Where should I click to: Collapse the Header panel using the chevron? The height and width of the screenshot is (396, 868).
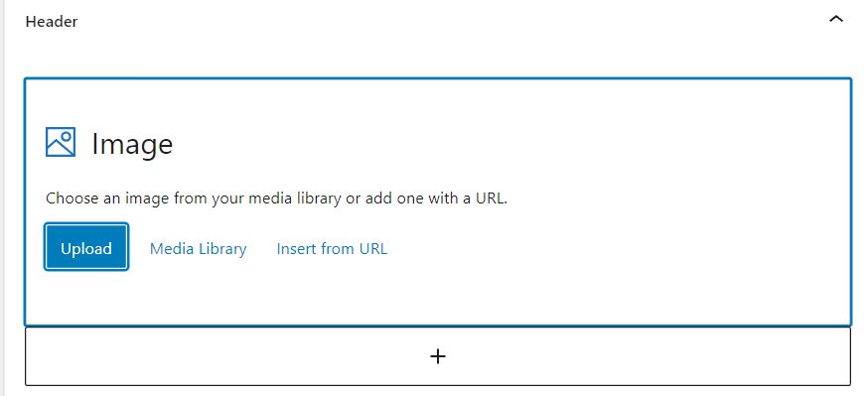click(x=835, y=20)
